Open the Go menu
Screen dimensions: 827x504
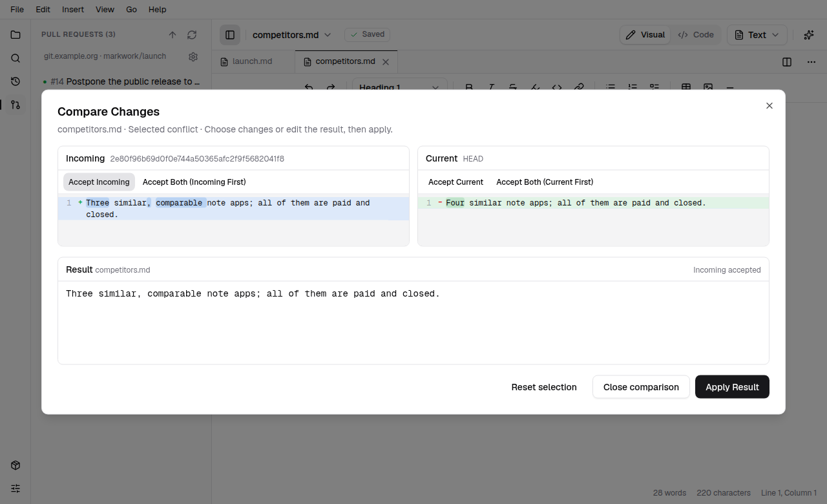coord(132,9)
